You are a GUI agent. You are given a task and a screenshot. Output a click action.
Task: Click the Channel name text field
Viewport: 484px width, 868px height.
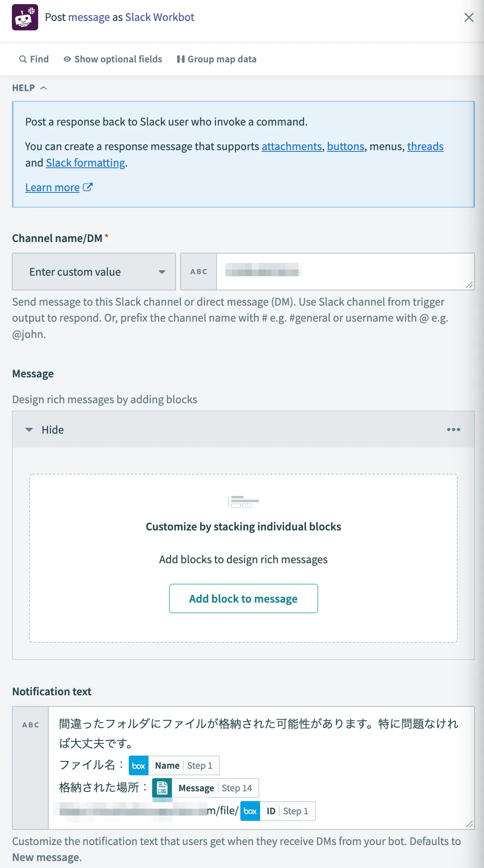click(x=345, y=272)
